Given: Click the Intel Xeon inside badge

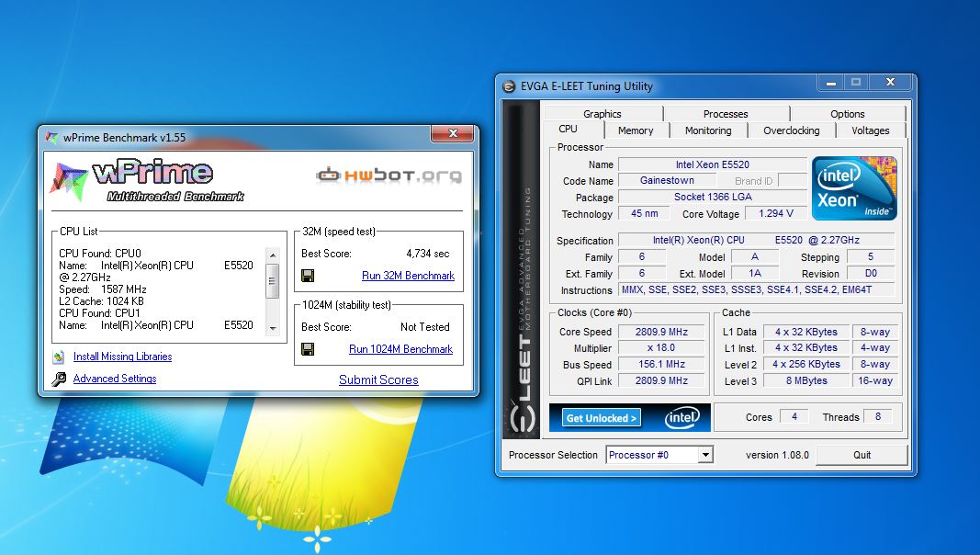Looking at the screenshot, I should click(854, 188).
